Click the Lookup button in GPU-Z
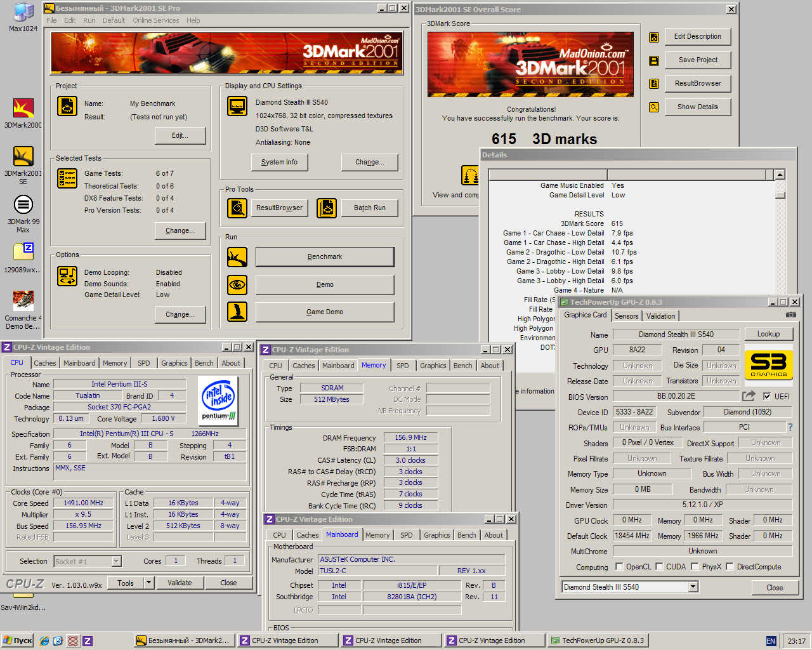Screen dimensions: 812x650 point(768,334)
